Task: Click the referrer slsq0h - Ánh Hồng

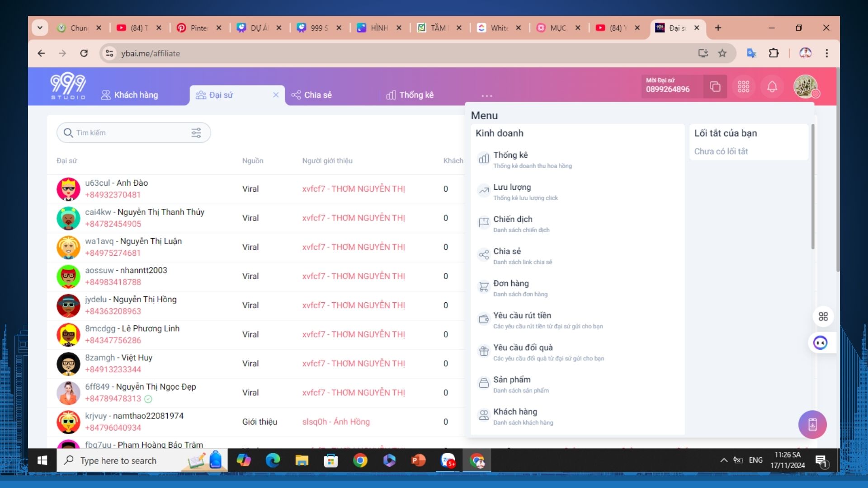Action: click(x=336, y=422)
